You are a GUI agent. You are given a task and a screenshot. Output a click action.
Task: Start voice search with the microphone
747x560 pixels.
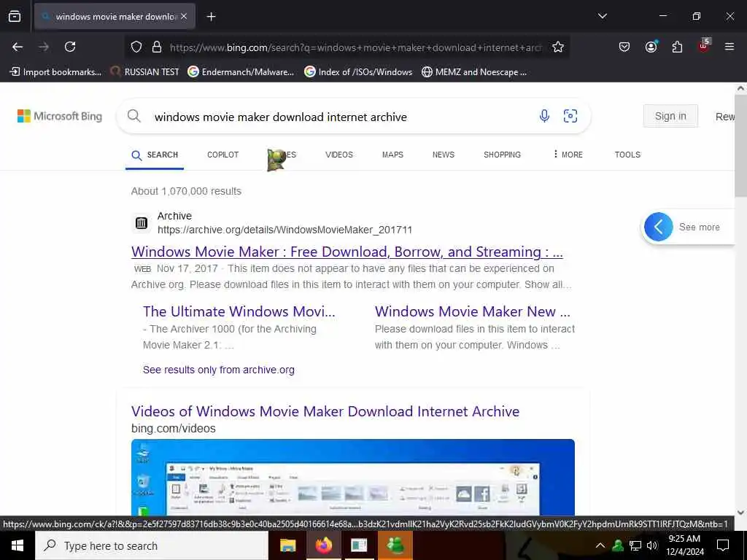pyautogui.click(x=544, y=116)
